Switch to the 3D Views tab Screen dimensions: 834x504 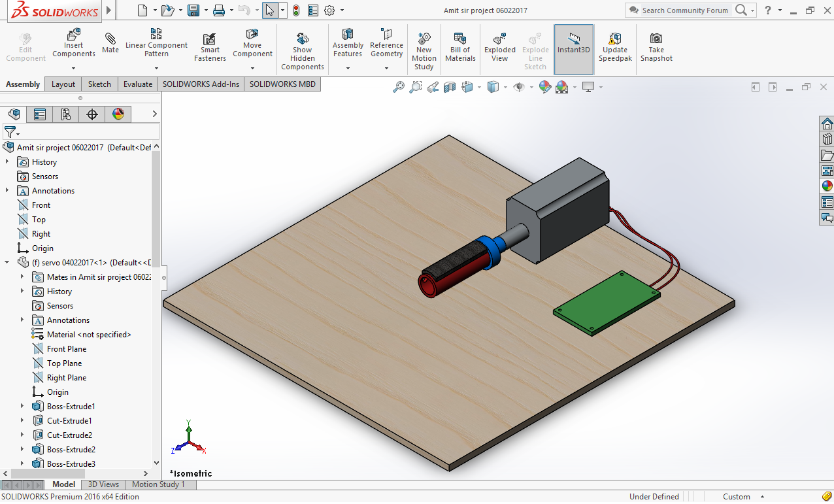click(103, 484)
